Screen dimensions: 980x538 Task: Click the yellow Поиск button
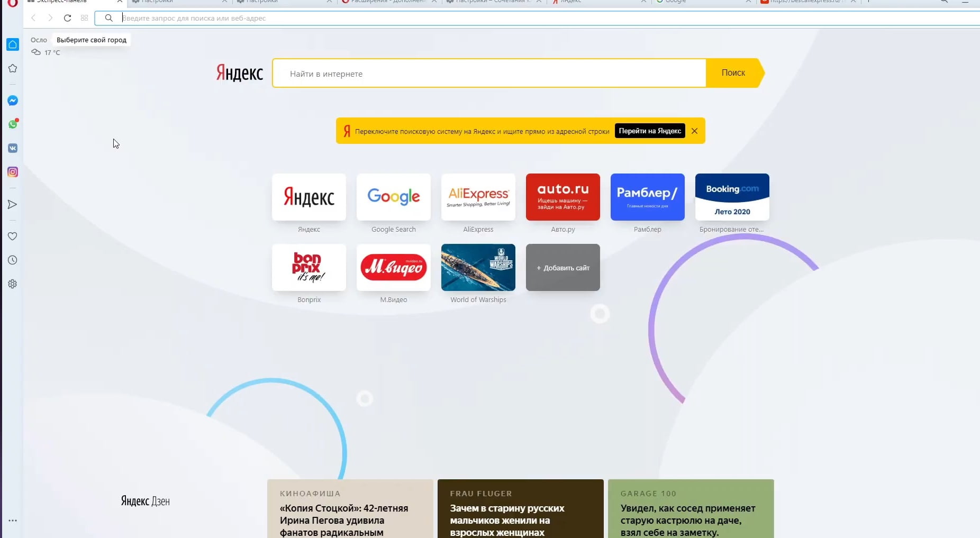(x=735, y=73)
